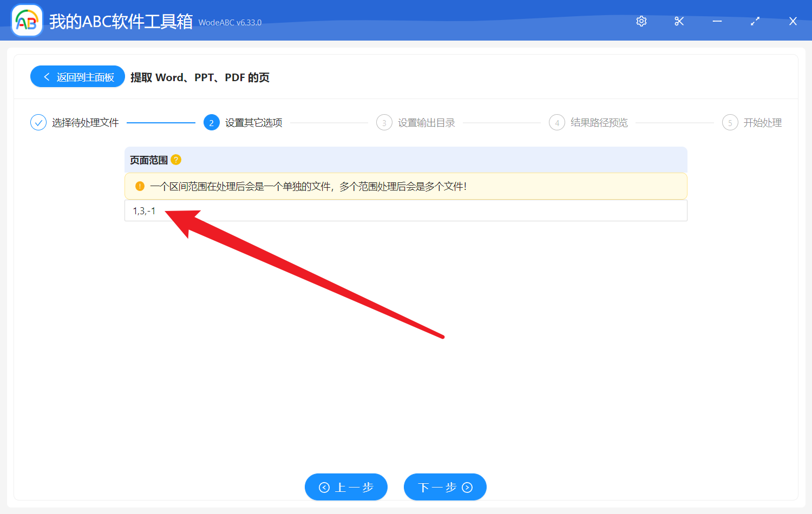Click the yellow notice about 多个范围 output
This screenshot has height=514, width=812.
pyautogui.click(x=406, y=186)
